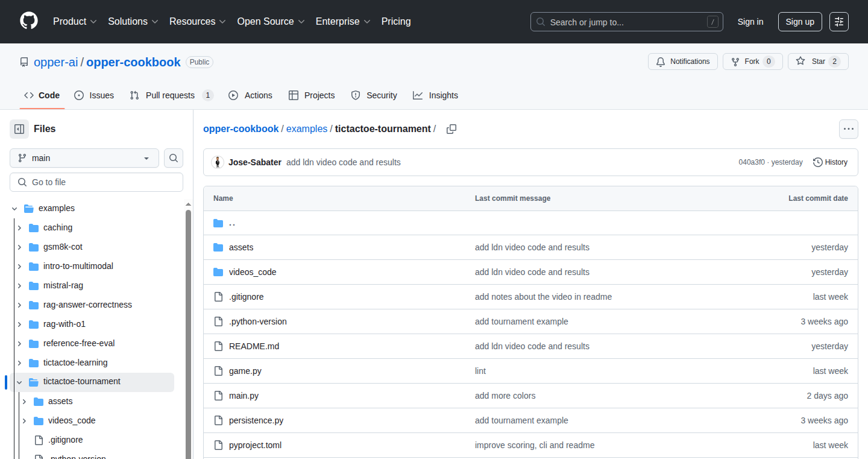Collapse the file tree panel icon
The image size is (868, 459).
click(19, 129)
